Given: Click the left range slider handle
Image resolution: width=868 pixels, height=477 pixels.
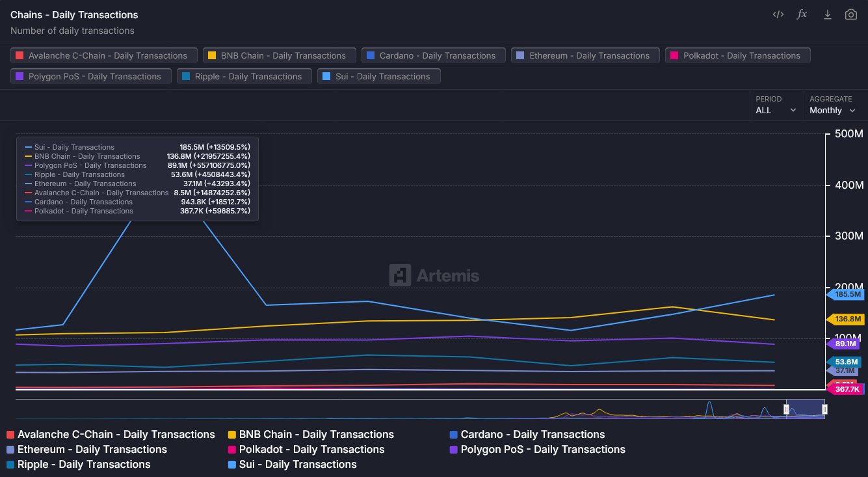Looking at the screenshot, I should [786, 409].
